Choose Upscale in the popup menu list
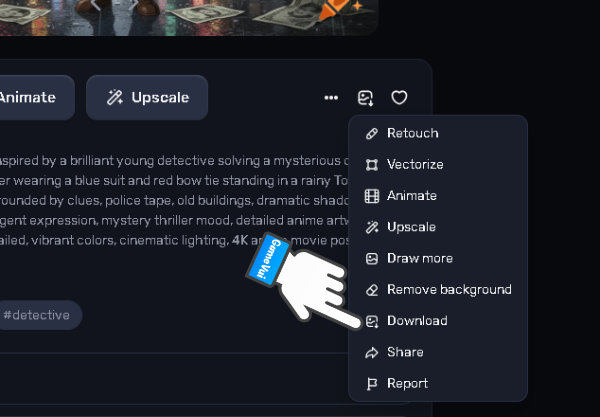 [x=438, y=227]
